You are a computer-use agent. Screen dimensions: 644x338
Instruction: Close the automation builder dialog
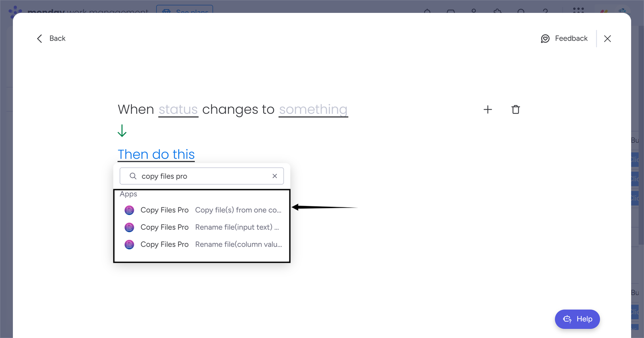coord(607,39)
